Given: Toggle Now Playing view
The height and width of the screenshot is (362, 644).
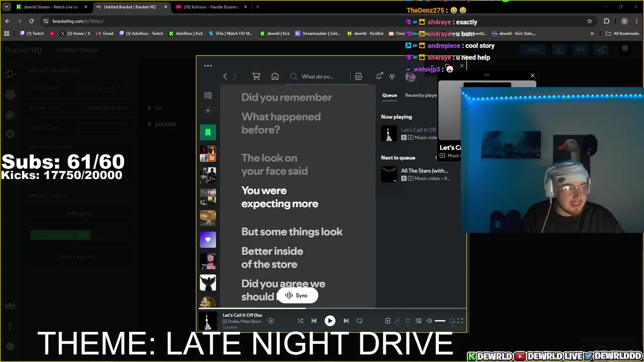Looking at the screenshot, I should [387, 321].
